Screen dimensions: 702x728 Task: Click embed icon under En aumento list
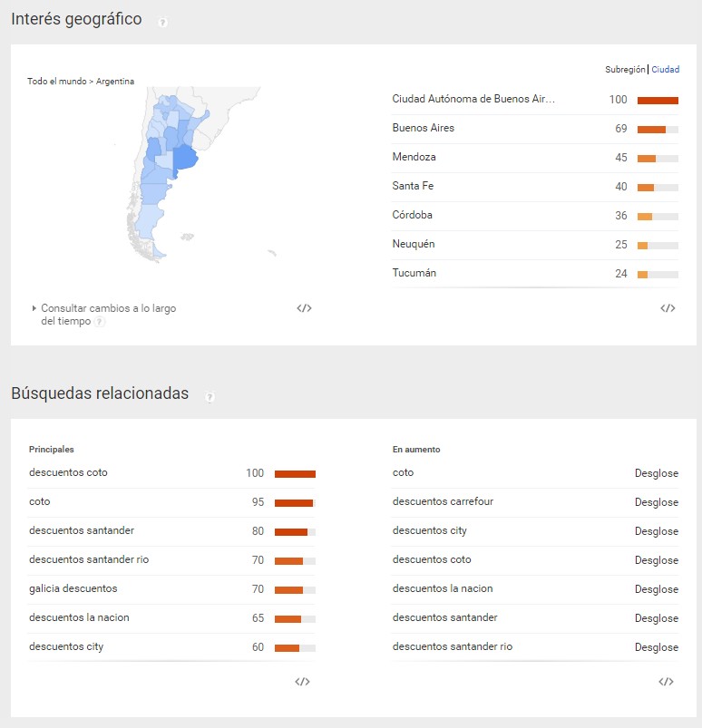point(666,682)
